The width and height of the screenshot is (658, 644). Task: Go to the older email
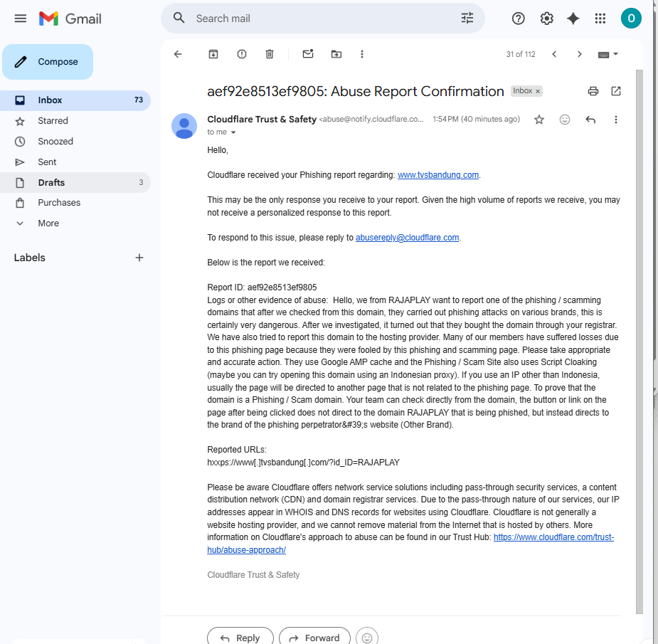click(580, 54)
